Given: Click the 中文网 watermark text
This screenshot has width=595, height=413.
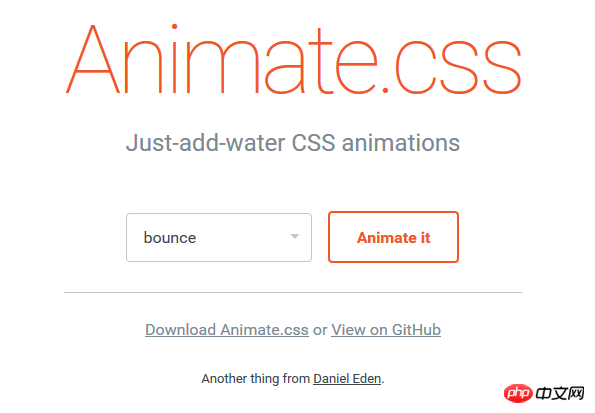Looking at the screenshot, I should point(560,394).
